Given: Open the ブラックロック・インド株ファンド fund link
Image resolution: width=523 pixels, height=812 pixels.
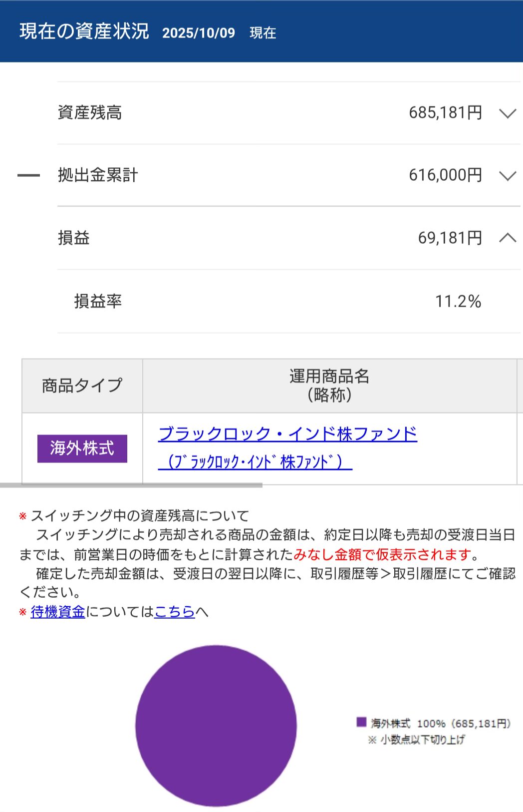Looking at the screenshot, I should point(287,433).
